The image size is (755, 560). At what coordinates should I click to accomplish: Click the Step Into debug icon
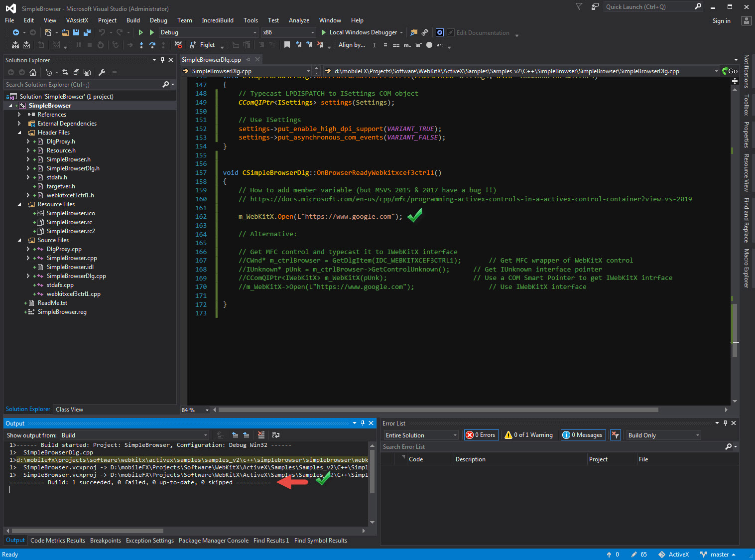141,45
